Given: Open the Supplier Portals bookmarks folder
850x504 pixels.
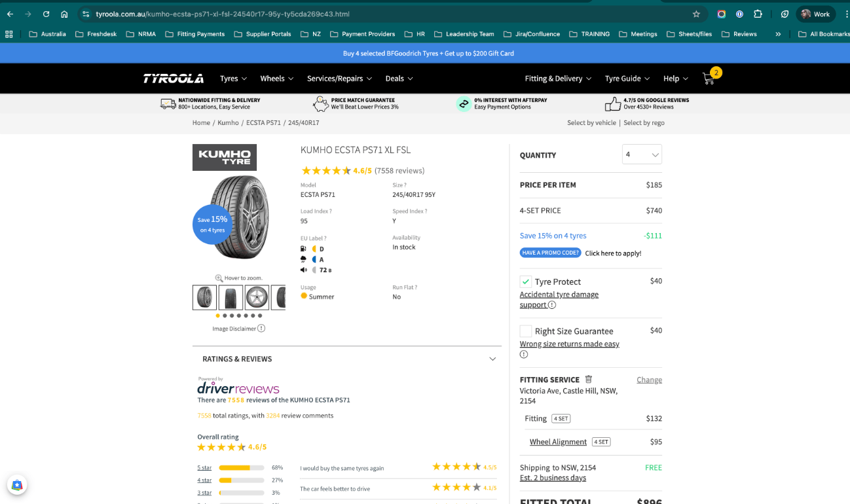Looking at the screenshot, I should coord(263,34).
